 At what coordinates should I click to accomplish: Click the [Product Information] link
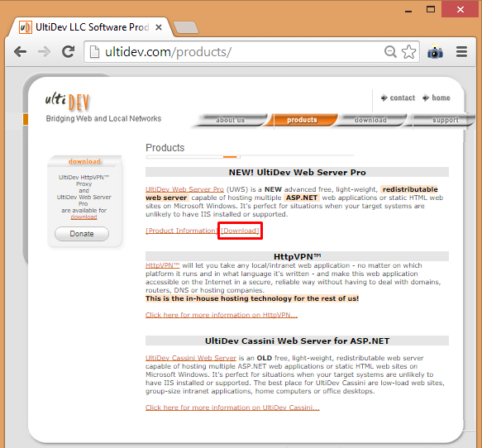point(181,231)
